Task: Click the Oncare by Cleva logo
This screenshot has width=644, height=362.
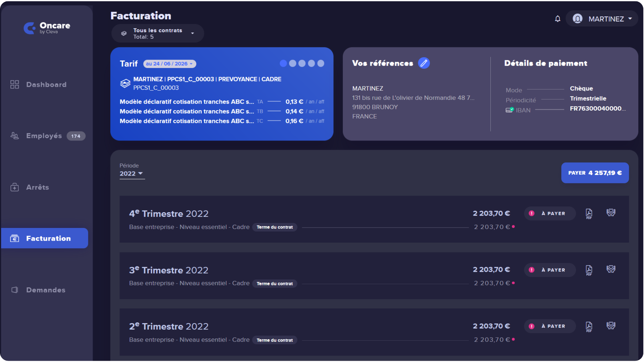Action: (47, 28)
